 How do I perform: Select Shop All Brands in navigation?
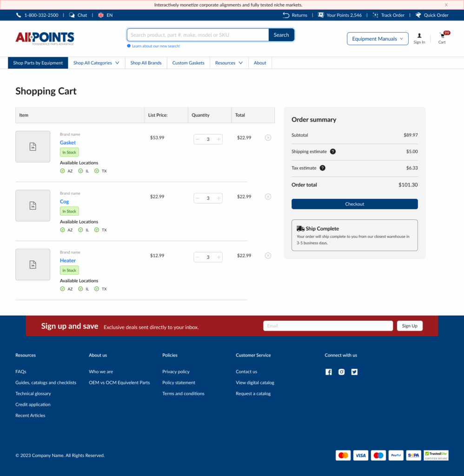pos(146,63)
